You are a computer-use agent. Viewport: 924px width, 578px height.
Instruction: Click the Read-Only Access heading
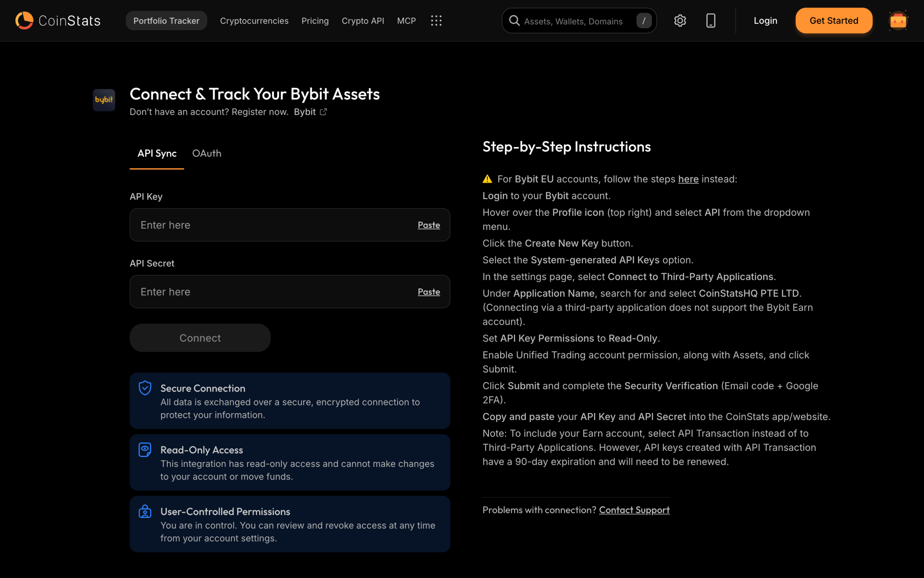point(202,450)
